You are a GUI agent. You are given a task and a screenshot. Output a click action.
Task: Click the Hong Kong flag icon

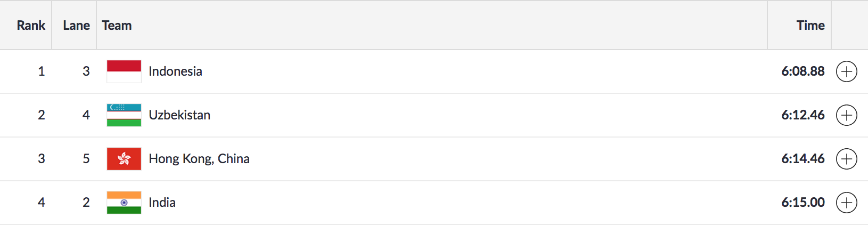(x=124, y=159)
